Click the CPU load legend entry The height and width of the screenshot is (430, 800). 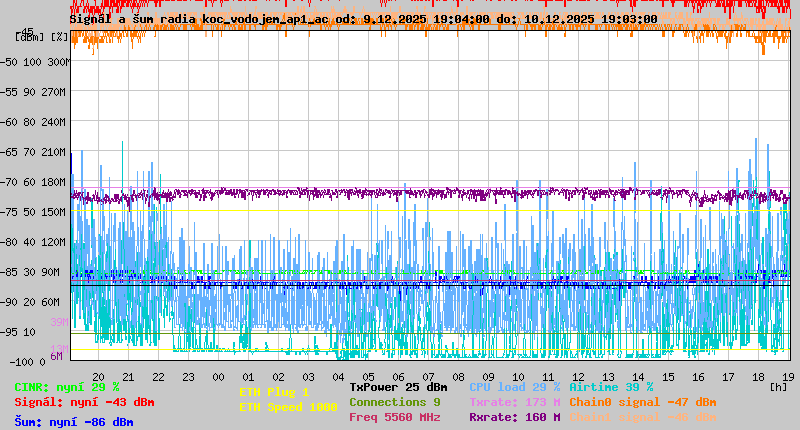coord(514,387)
